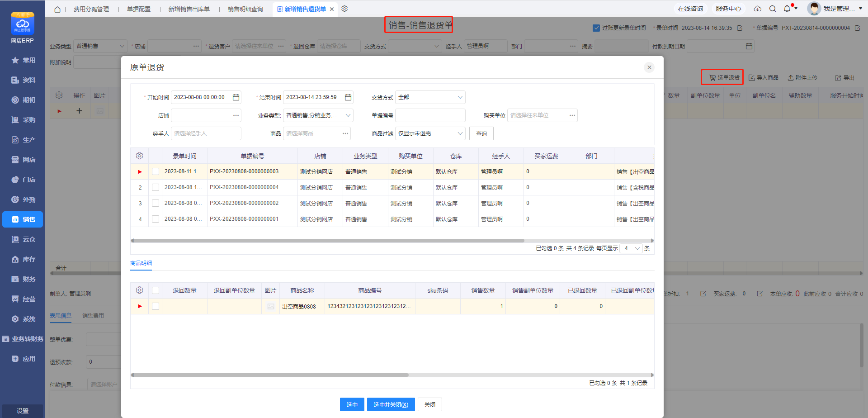The width and height of the screenshot is (868, 418).
Task: Open 门店 sidebar section
Action: 23,180
